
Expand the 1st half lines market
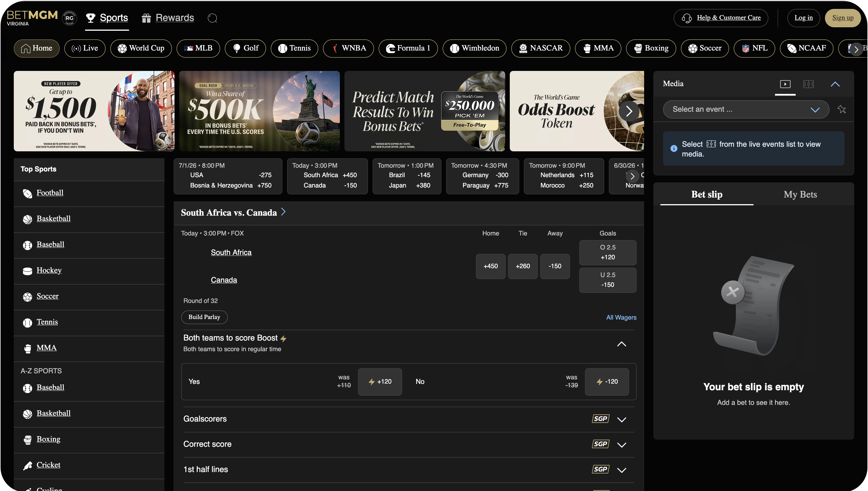(x=621, y=470)
